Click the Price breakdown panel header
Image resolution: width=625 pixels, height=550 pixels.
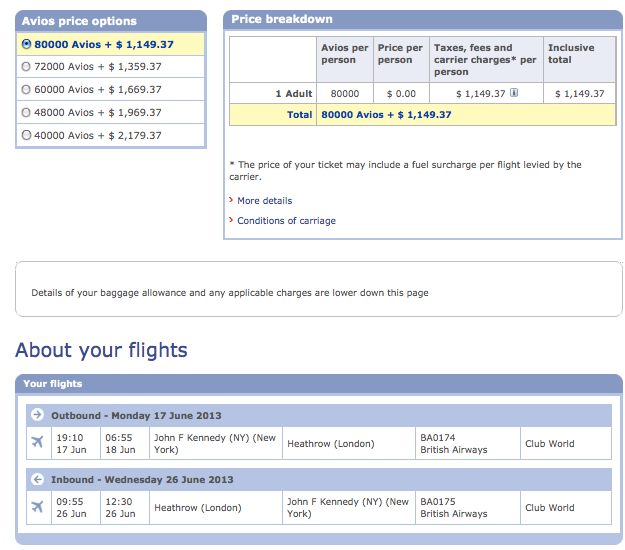(x=282, y=19)
